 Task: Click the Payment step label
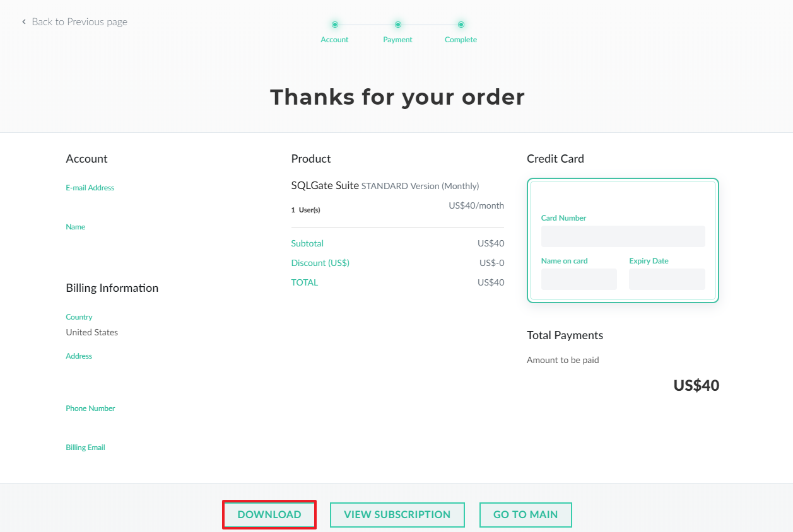(397, 40)
